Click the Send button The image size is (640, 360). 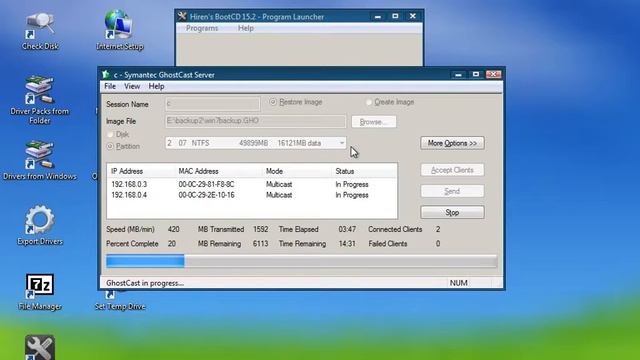[452, 191]
